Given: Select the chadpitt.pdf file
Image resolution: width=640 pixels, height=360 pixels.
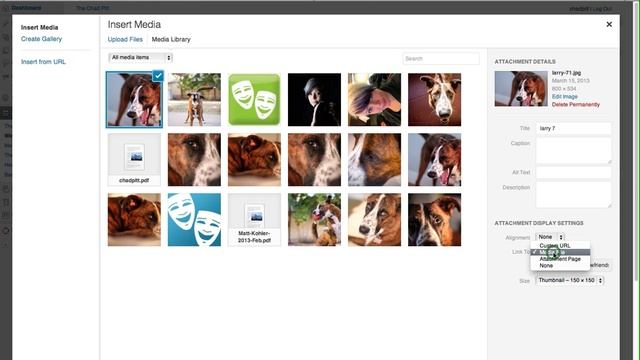Looking at the screenshot, I should pyautogui.click(x=134, y=160).
